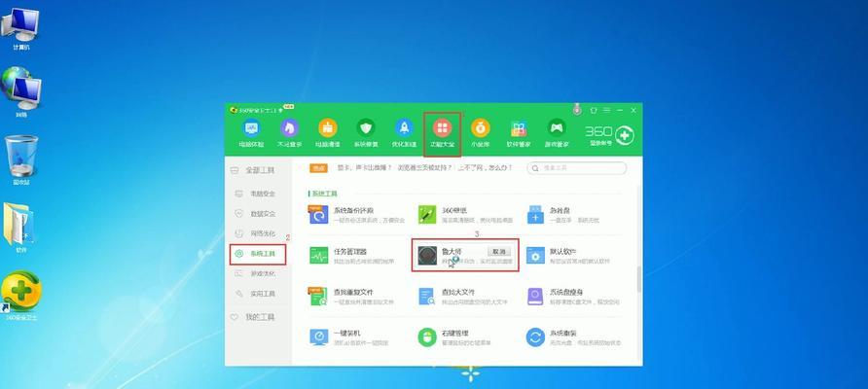Screen dimensions: 868x389
Task: Select the 软件 folder on the desktop
Action: click(x=19, y=228)
